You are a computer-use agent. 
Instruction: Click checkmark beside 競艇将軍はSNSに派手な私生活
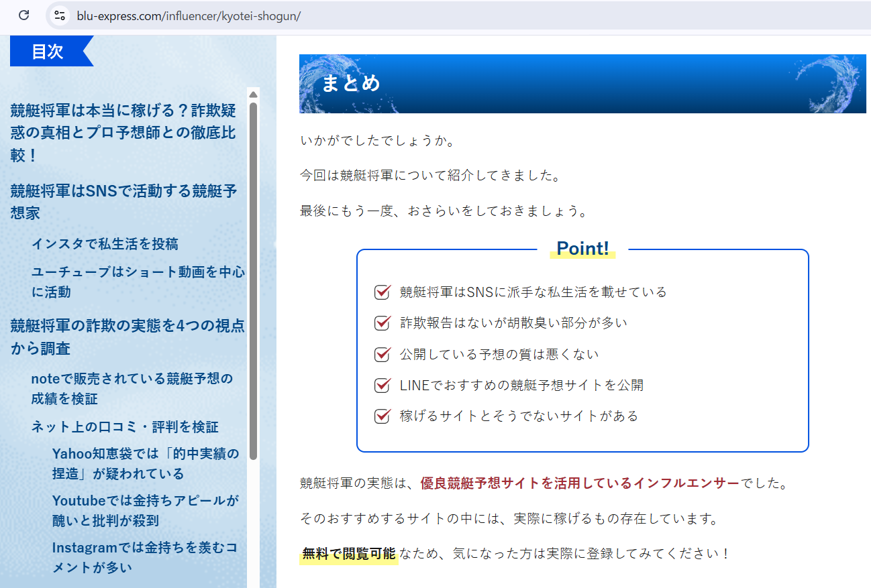[382, 292]
